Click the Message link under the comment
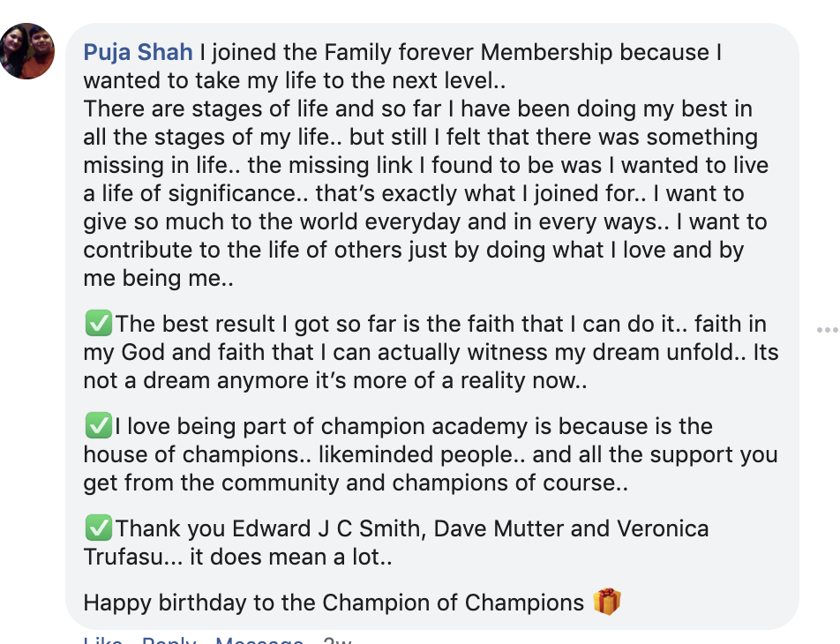840x644 pixels. point(259,640)
